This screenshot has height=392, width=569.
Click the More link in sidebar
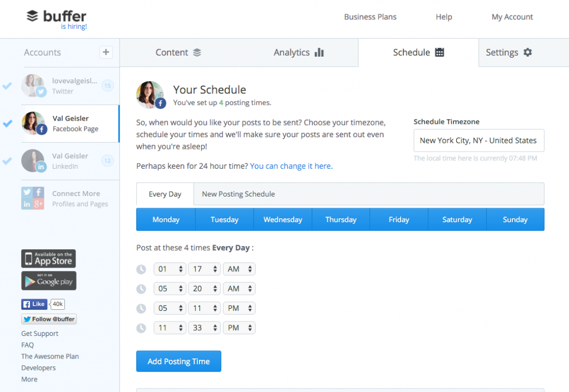coord(29,379)
